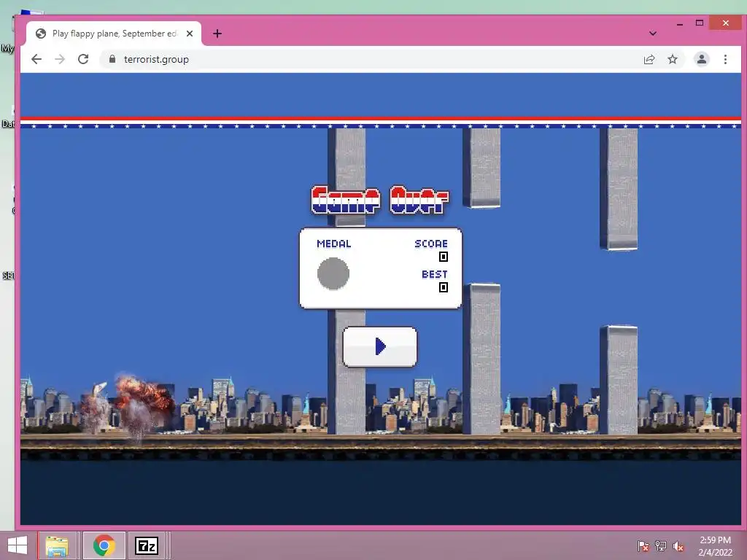Open Action Center flag tray icon

tap(643, 546)
